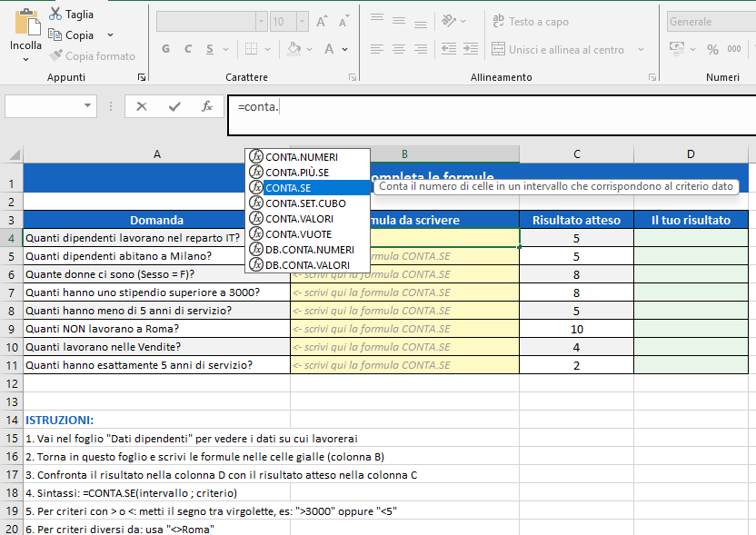Click Unisci e allinea al centro
The width and height of the screenshot is (756, 535).
(x=558, y=49)
